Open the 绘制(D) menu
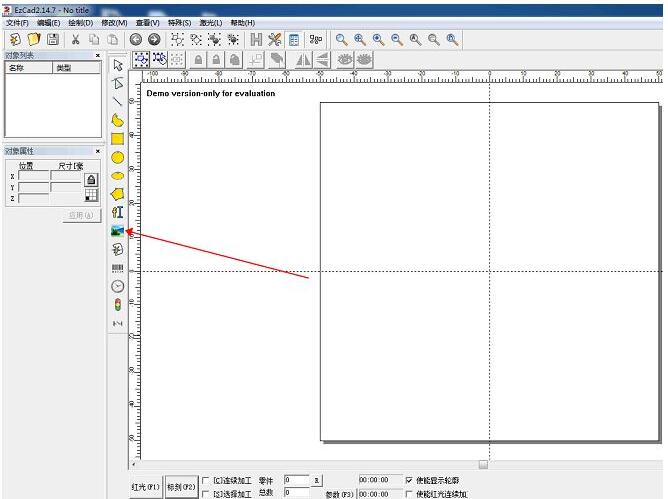Viewport: 668px width, 499px height. tap(81, 22)
